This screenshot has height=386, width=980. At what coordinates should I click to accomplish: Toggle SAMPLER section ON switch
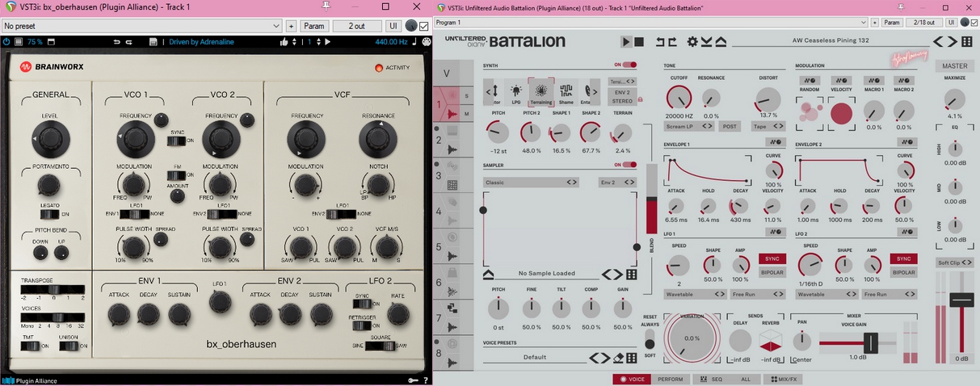pos(629,165)
